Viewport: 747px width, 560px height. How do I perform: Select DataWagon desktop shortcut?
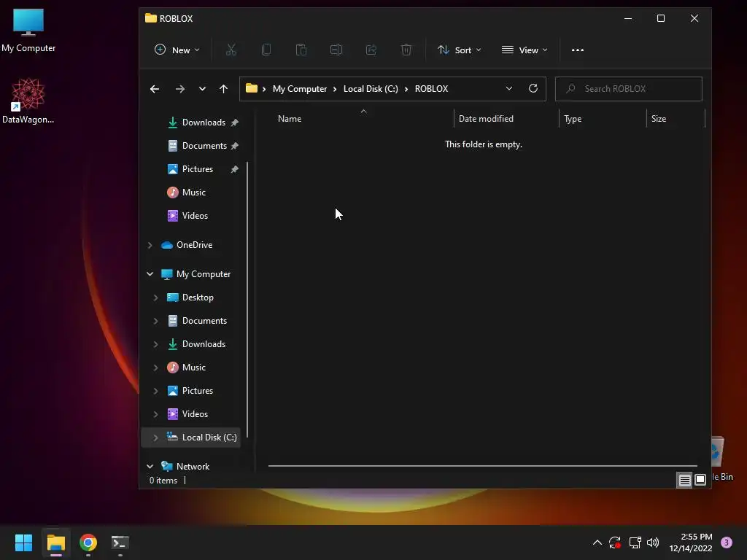click(28, 101)
